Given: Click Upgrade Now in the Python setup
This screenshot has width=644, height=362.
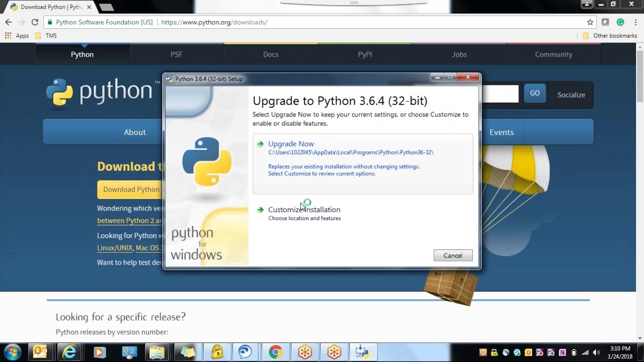Looking at the screenshot, I should [291, 144].
